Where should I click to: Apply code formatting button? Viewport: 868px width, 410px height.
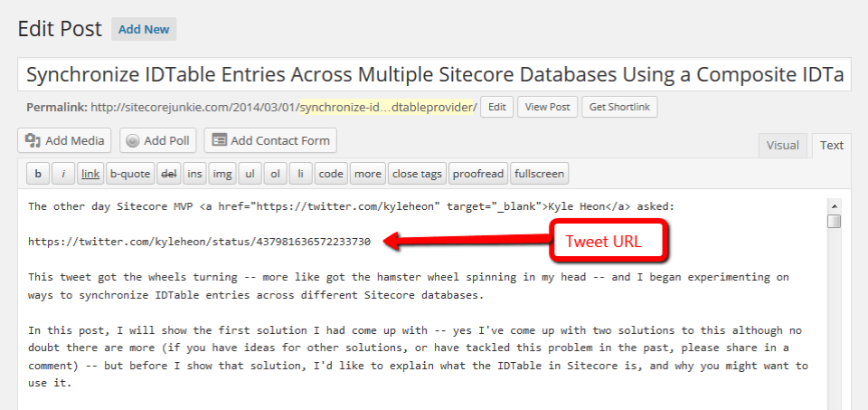[x=331, y=173]
